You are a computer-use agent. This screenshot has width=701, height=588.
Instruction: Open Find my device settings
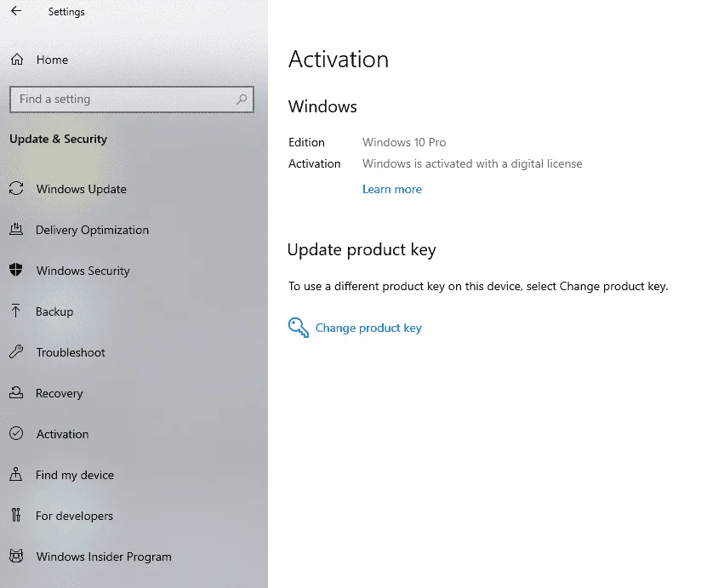75,475
